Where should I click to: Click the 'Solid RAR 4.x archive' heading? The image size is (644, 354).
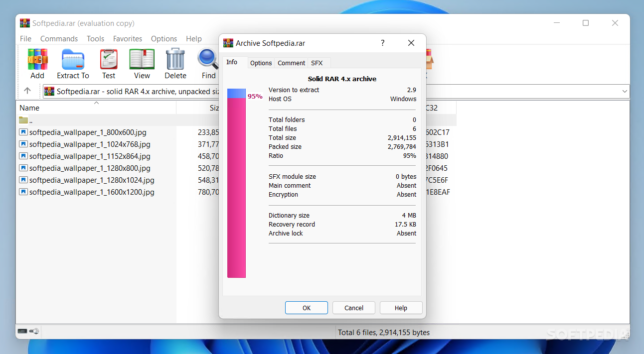pos(342,79)
